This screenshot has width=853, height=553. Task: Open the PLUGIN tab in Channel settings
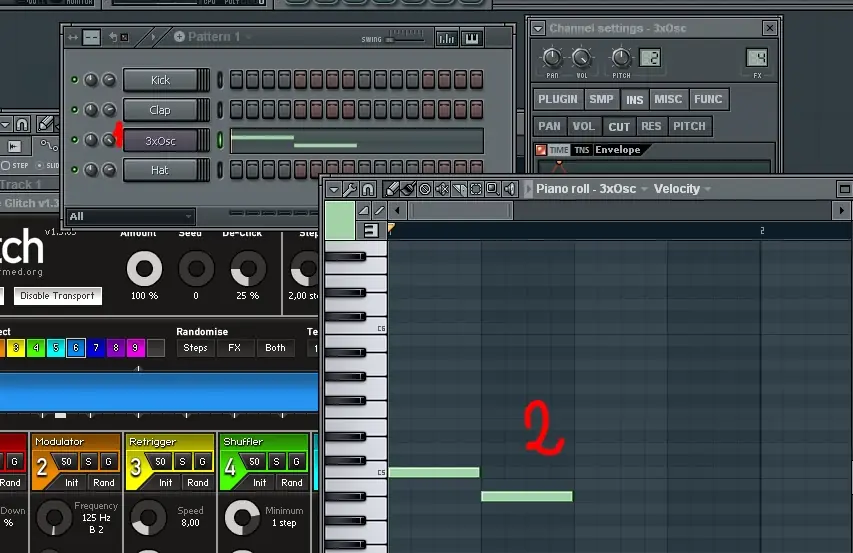pyautogui.click(x=558, y=100)
